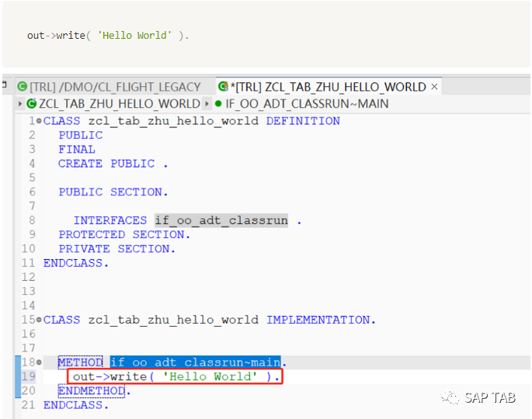Click the highlighted if_oo_adt_classrun interface name on line 8
Screen dimensions: 532x419
coord(221,220)
